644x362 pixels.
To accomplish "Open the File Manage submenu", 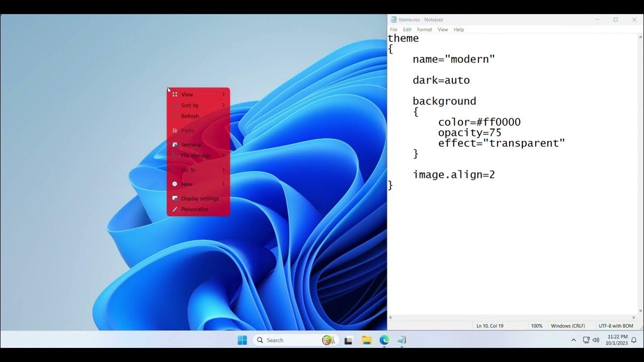I will [x=198, y=155].
